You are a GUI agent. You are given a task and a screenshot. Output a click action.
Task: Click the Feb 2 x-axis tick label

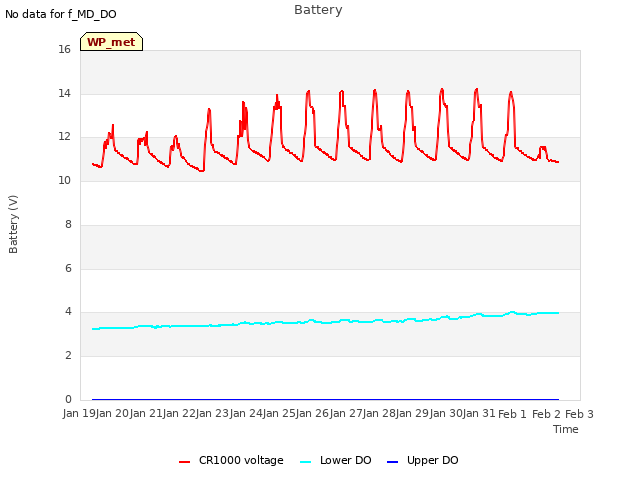[546, 414]
